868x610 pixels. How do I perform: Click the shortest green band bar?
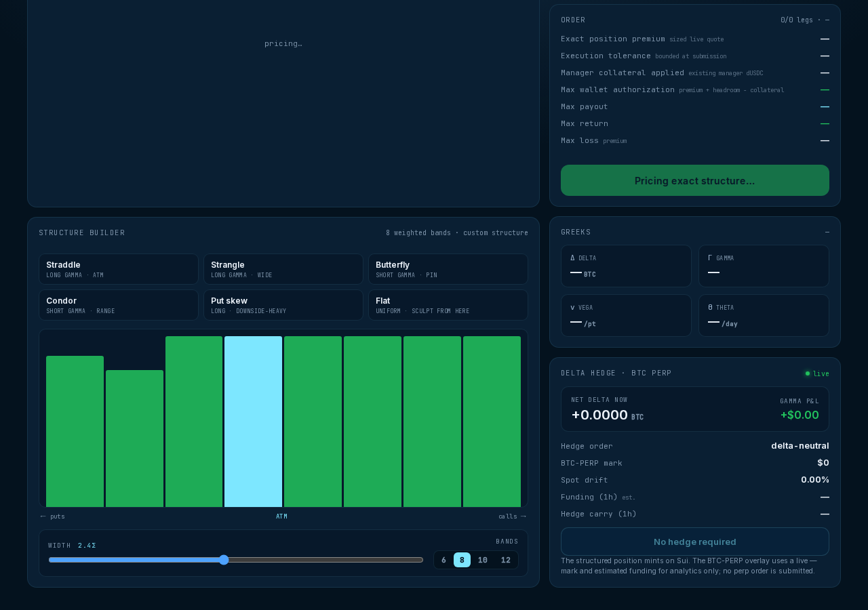coord(134,439)
